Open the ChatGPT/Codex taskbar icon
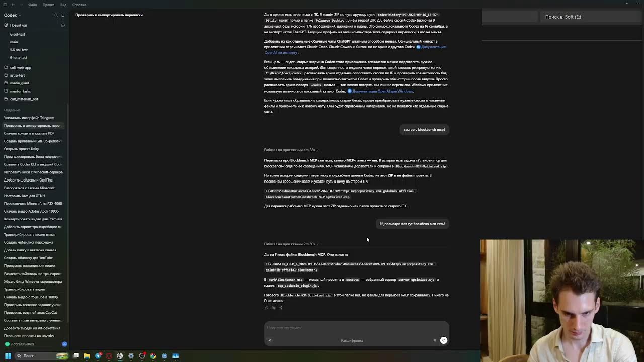Image resolution: width=644 pixels, height=362 pixels. pos(120,356)
